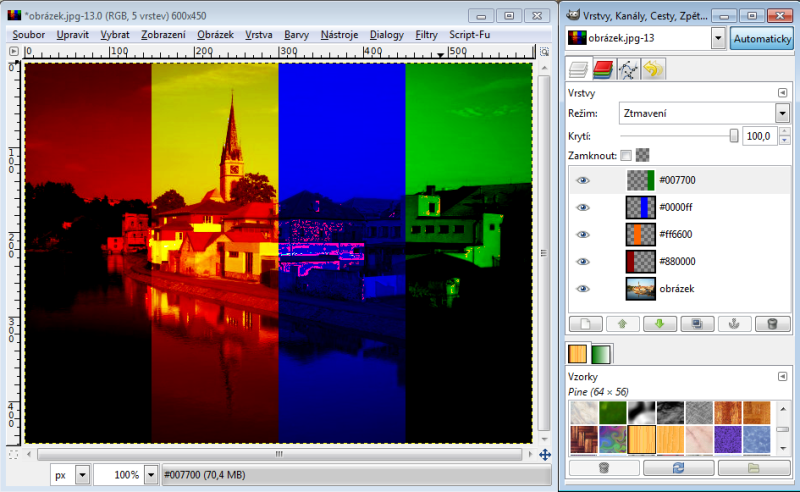The image size is (800, 492).
Task: Open the image selector dropdown obrázek.jpg-13
Action: tap(718, 38)
